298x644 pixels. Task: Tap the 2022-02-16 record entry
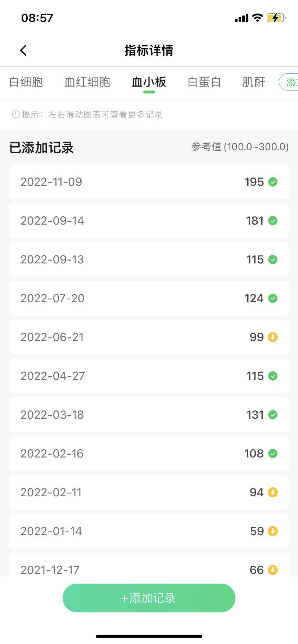pos(149,454)
